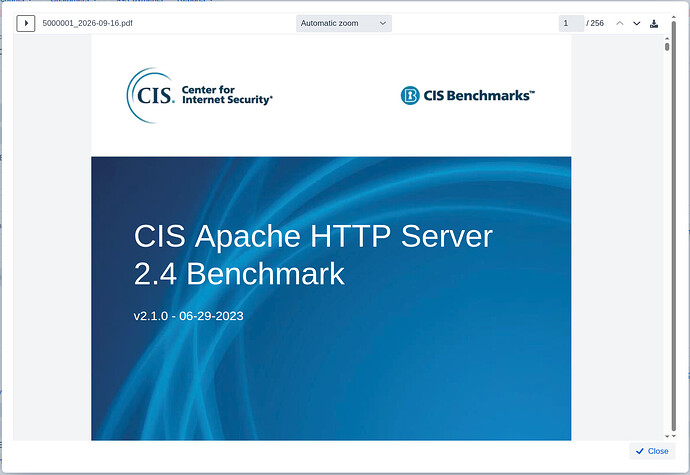Open the Automatic zoom dropdown
The image size is (690, 475).
tap(344, 23)
